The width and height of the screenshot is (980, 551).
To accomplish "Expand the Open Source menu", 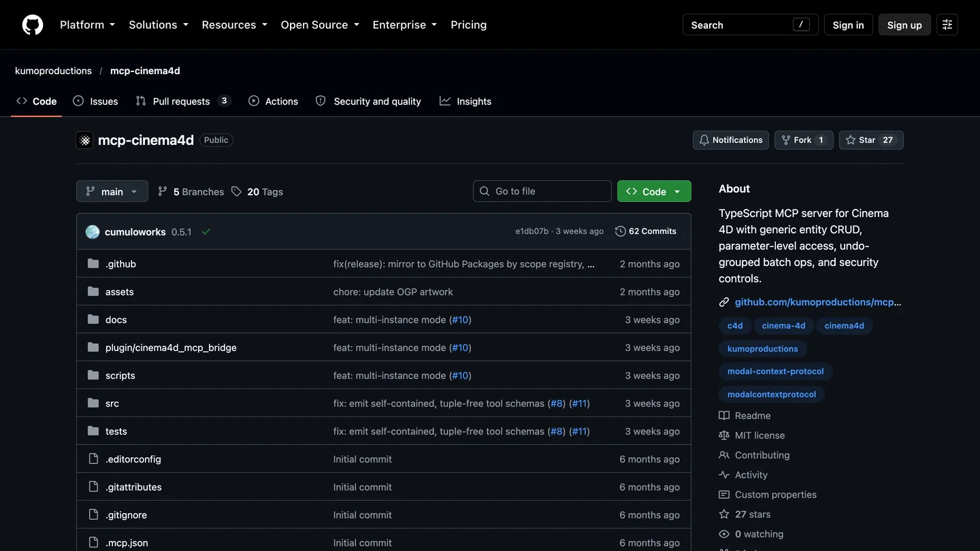I will pos(320,24).
